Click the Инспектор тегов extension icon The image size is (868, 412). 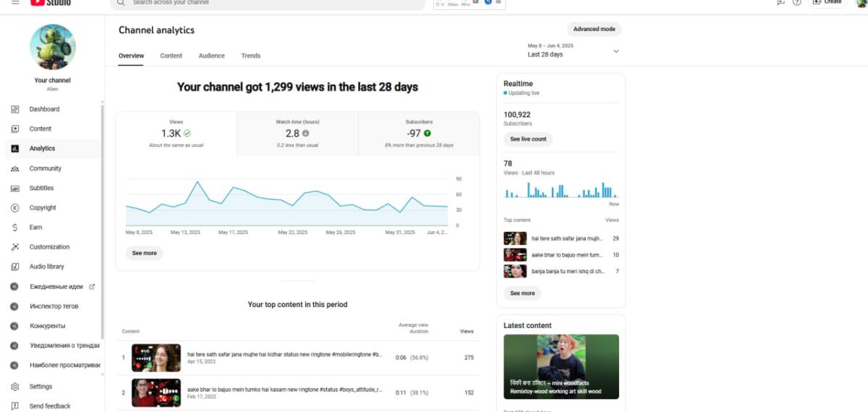[x=15, y=306]
